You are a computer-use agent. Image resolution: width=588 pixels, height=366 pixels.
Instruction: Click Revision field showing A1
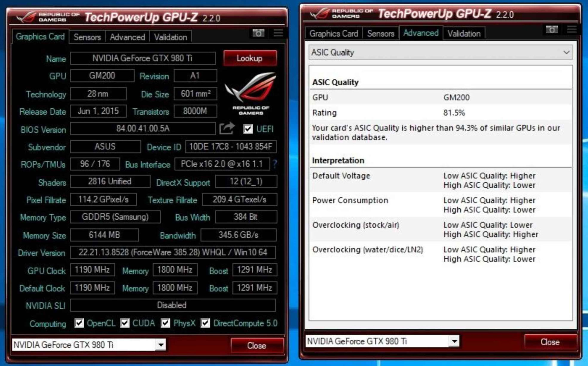(195, 76)
